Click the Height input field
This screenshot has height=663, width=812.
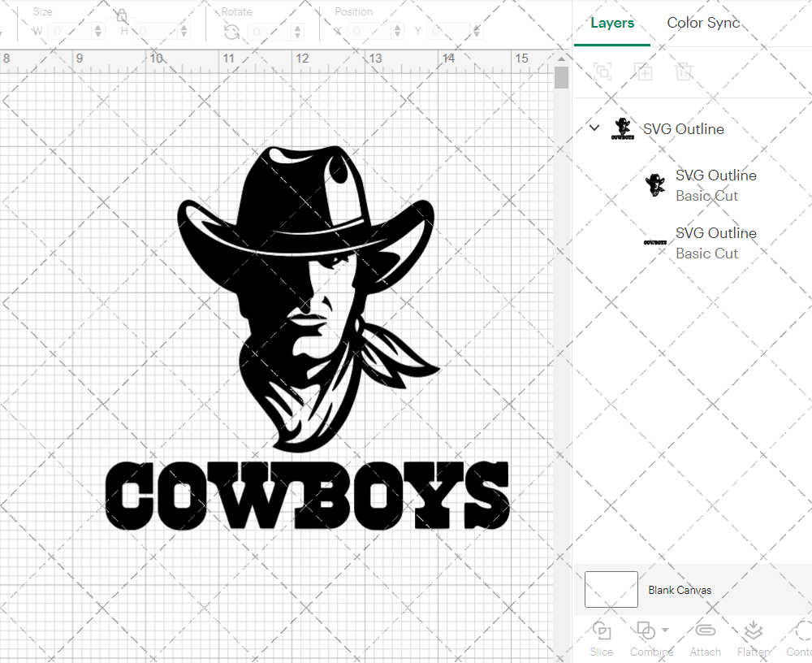155,32
